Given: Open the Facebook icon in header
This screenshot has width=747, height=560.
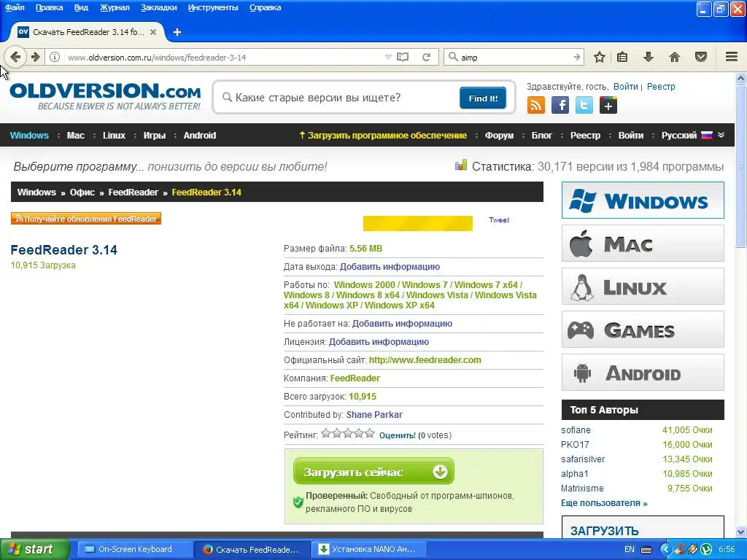Looking at the screenshot, I should [560, 105].
